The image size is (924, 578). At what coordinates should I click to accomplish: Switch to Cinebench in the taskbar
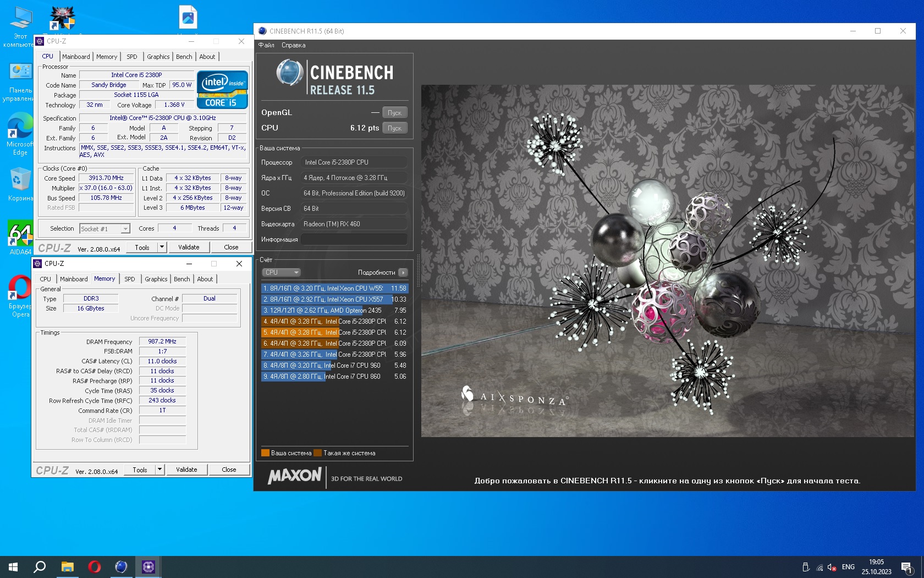coord(121,566)
